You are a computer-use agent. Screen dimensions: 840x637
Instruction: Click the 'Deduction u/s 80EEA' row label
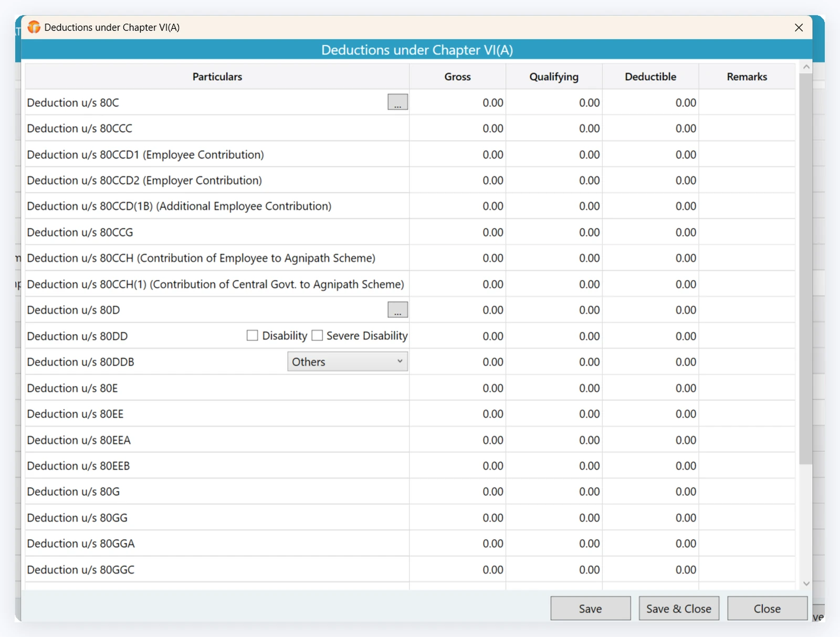(79, 440)
